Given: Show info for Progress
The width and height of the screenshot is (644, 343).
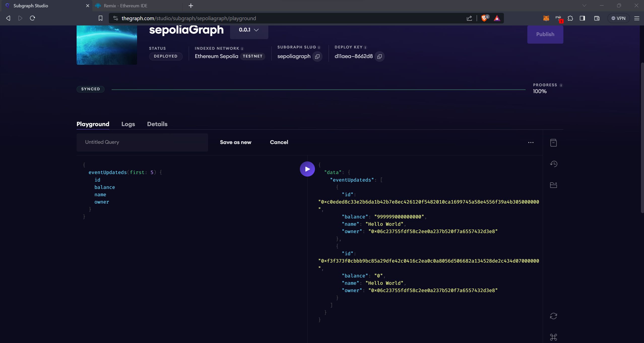Looking at the screenshot, I should click(561, 85).
